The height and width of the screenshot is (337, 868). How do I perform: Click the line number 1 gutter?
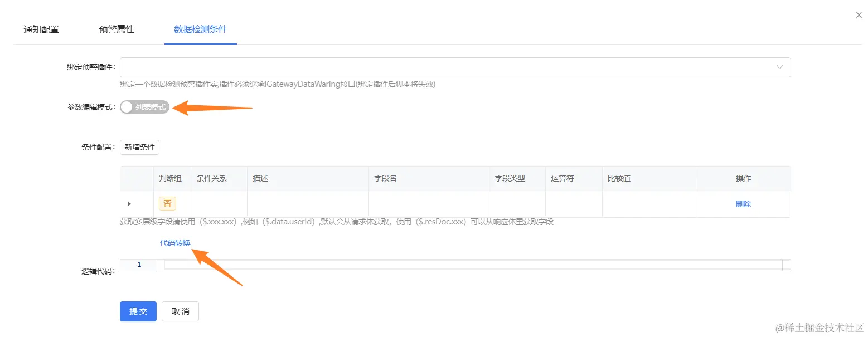[x=139, y=265]
